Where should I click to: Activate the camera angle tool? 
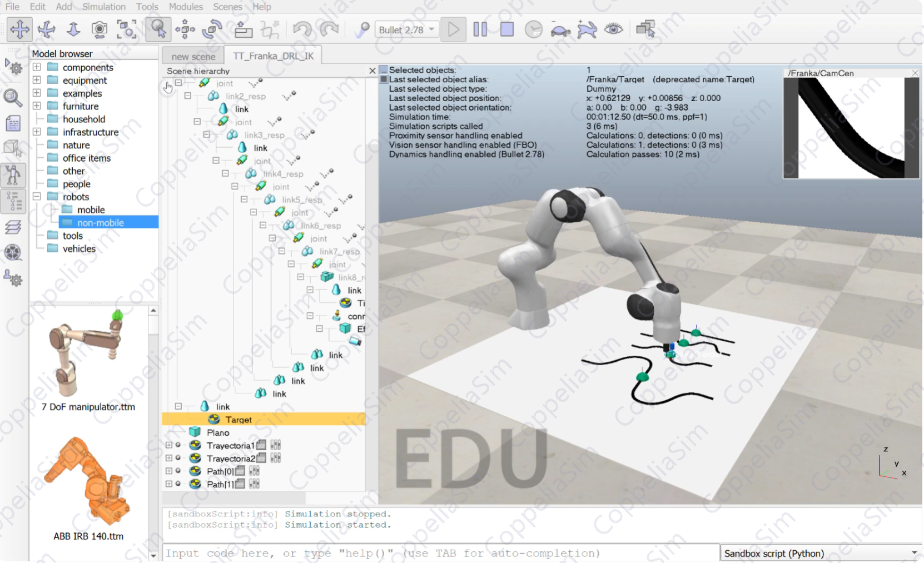click(x=100, y=29)
